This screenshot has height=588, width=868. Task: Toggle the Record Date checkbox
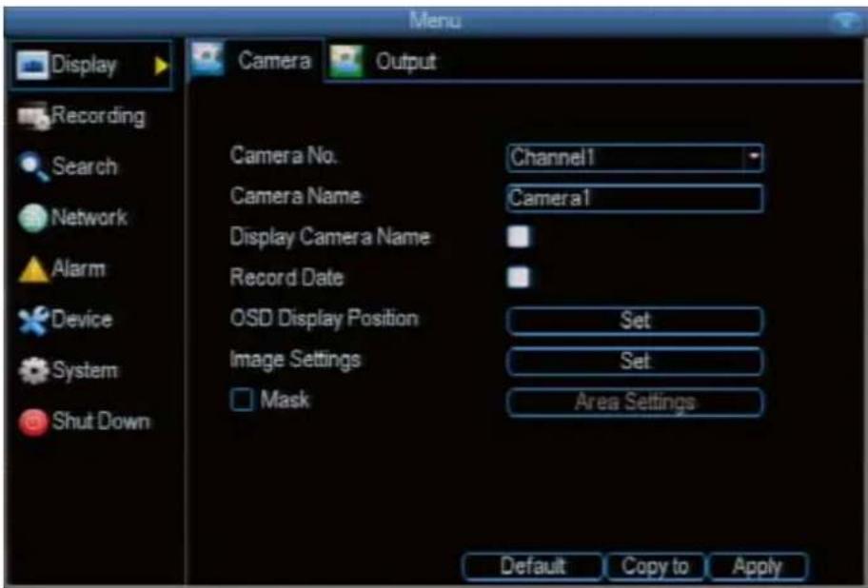click(x=518, y=277)
